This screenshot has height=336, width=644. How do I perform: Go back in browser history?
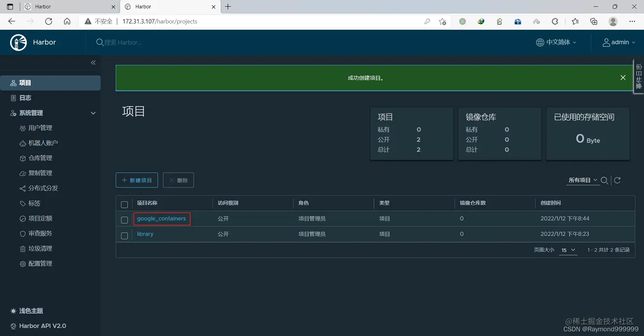point(11,21)
